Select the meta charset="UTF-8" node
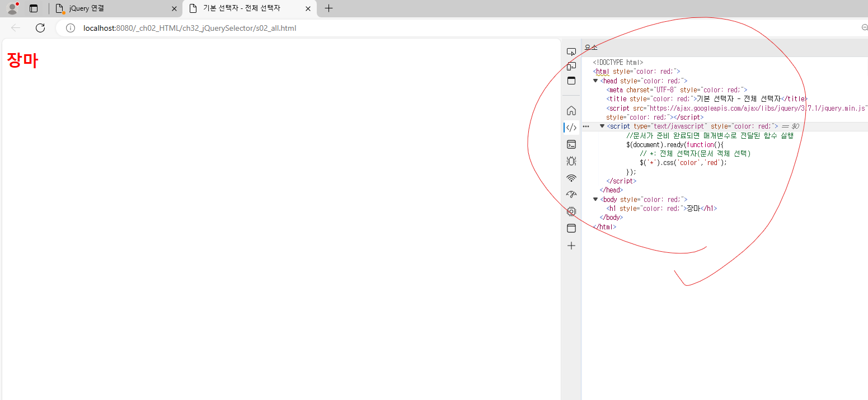This screenshot has width=868, height=400. [x=677, y=90]
